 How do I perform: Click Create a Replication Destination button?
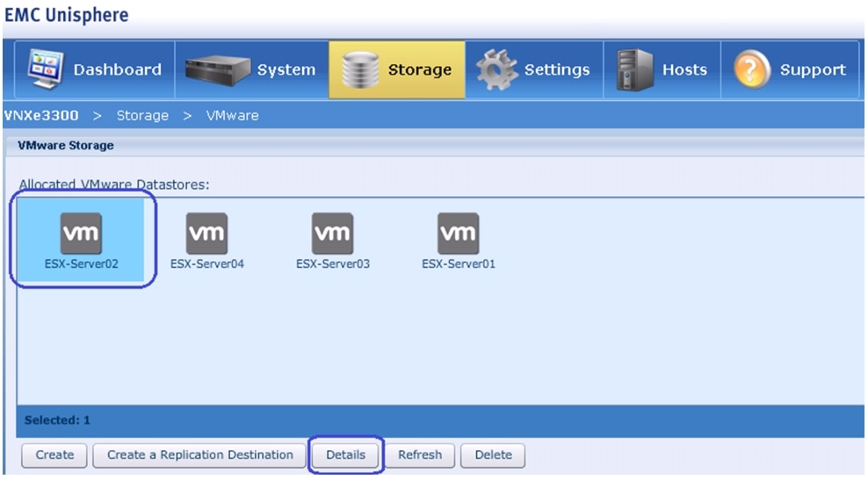click(x=199, y=455)
